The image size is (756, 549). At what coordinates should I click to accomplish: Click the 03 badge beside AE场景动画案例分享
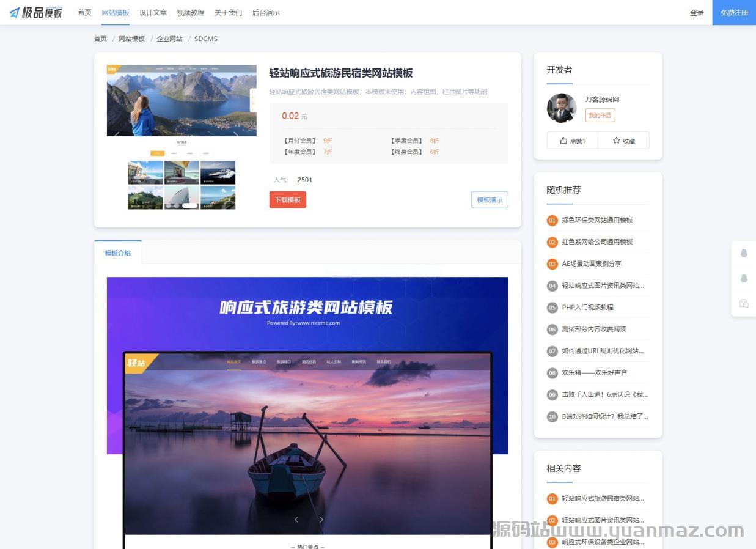552,264
